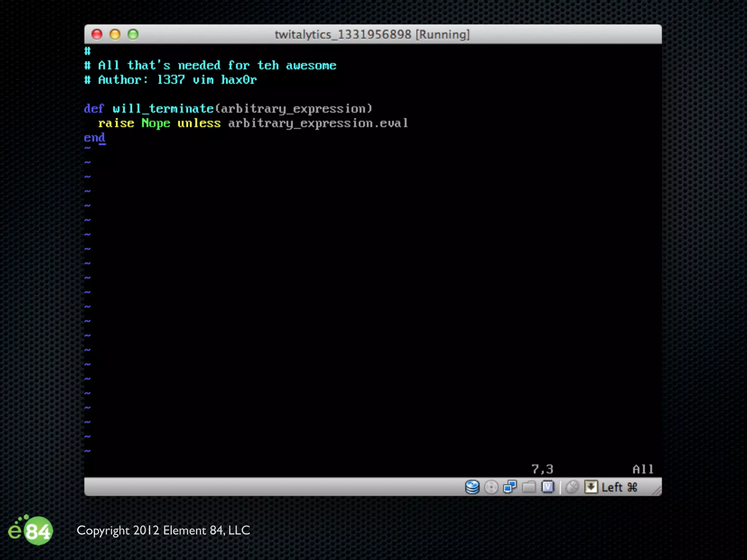Image resolution: width=747 pixels, height=560 pixels.
Task: Click the 'def' keyword in the code
Action: coord(94,109)
